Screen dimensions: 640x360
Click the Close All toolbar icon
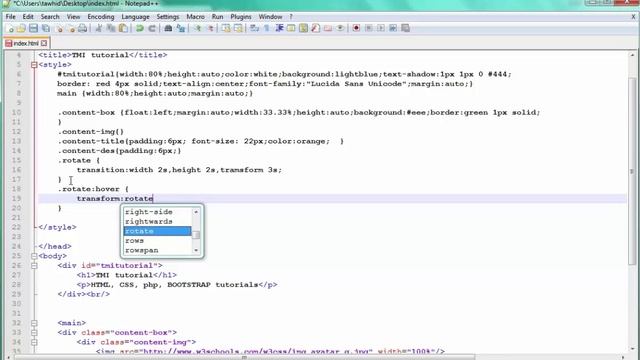tap(71, 28)
